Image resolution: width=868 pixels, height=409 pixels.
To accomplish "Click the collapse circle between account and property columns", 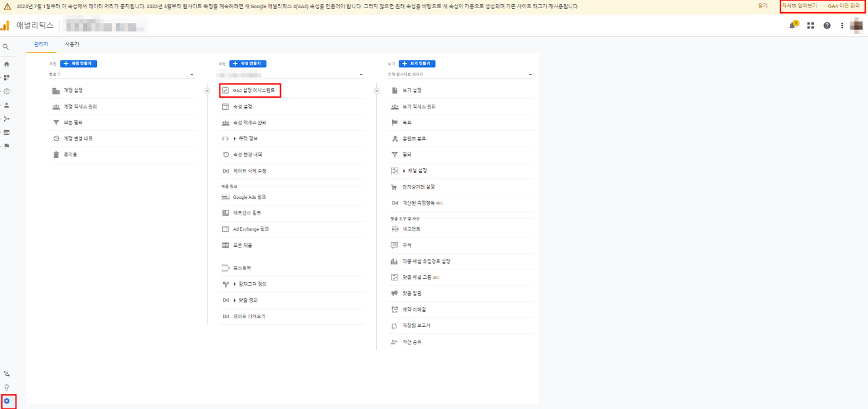I will tap(208, 90).
